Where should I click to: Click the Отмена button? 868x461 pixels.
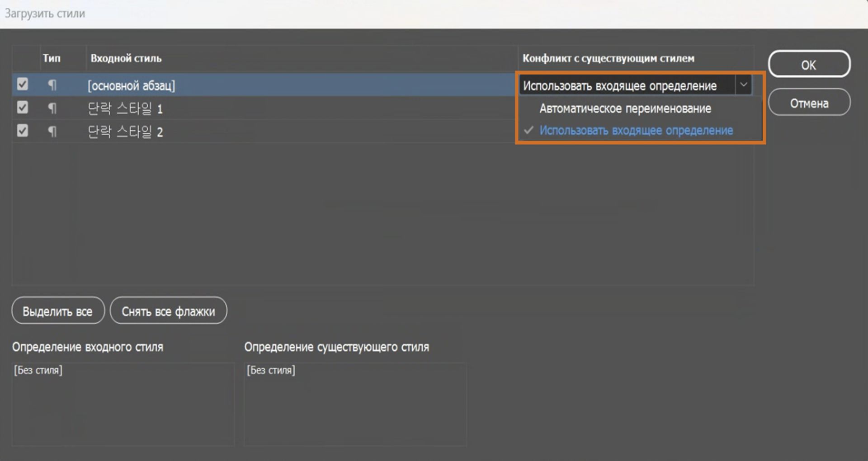[809, 103]
